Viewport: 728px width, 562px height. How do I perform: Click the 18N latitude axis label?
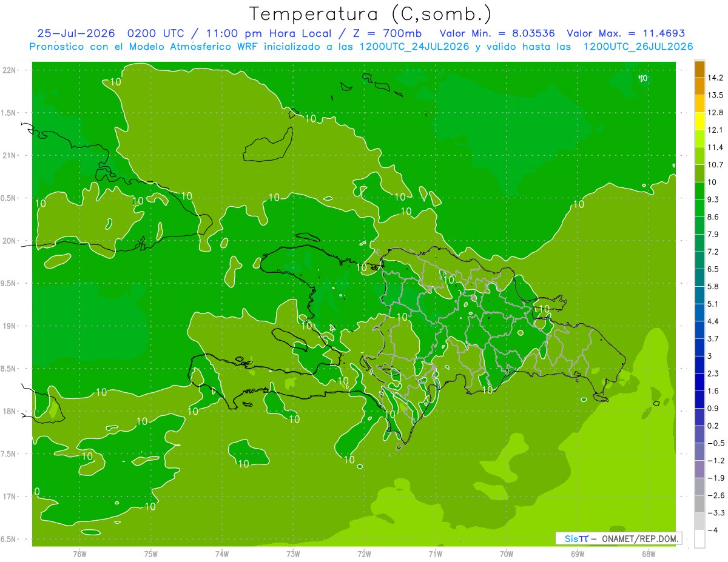tap(10, 412)
